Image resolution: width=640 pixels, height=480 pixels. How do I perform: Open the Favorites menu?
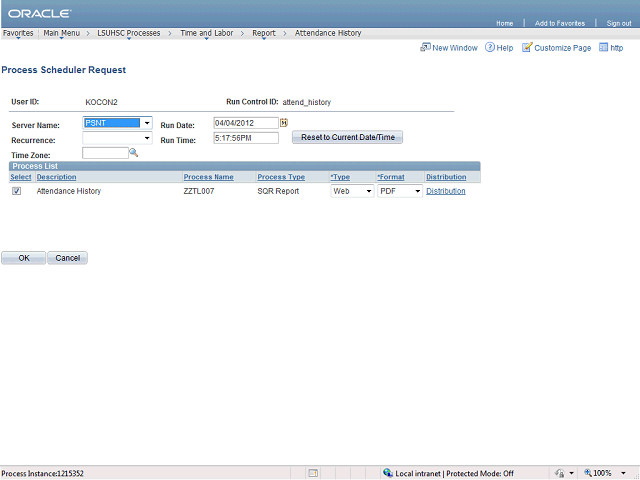click(18, 33)
